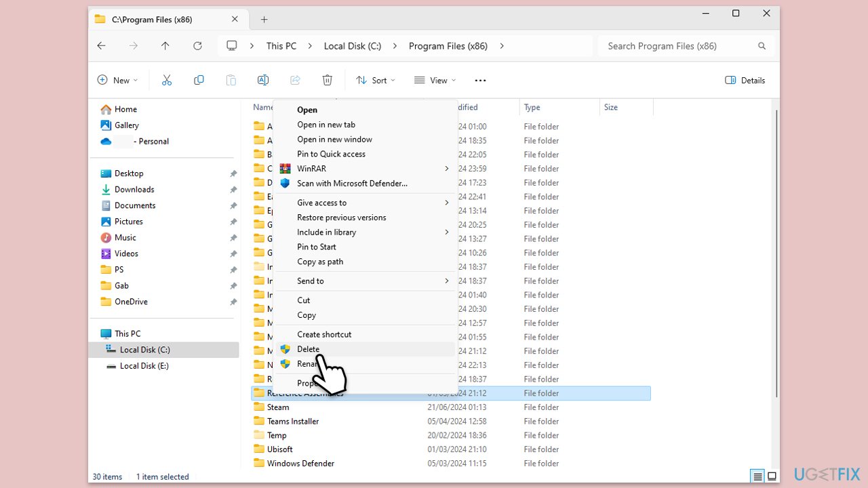Click chevron between This PC and Local Disk
This screenshot has height=488, width=868.
click(310, 46)
